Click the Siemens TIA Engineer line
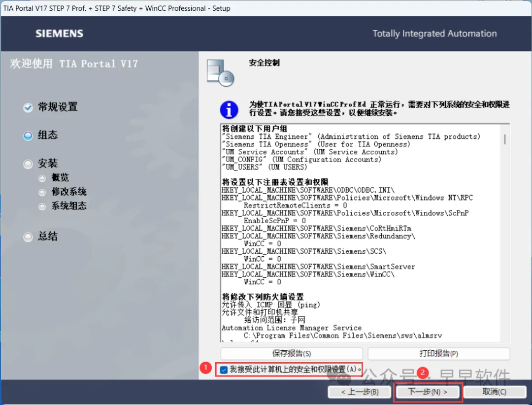 351,136
